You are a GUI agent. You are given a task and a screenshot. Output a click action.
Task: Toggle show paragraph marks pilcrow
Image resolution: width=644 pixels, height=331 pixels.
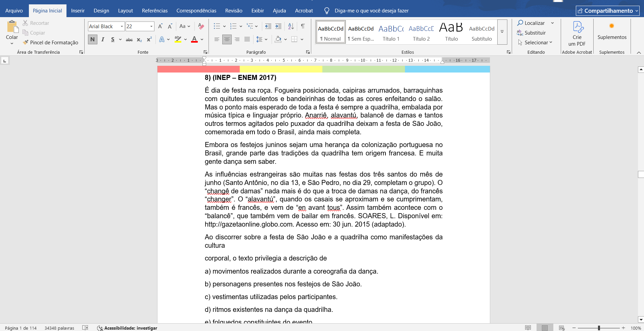click(x=303, y=26)
